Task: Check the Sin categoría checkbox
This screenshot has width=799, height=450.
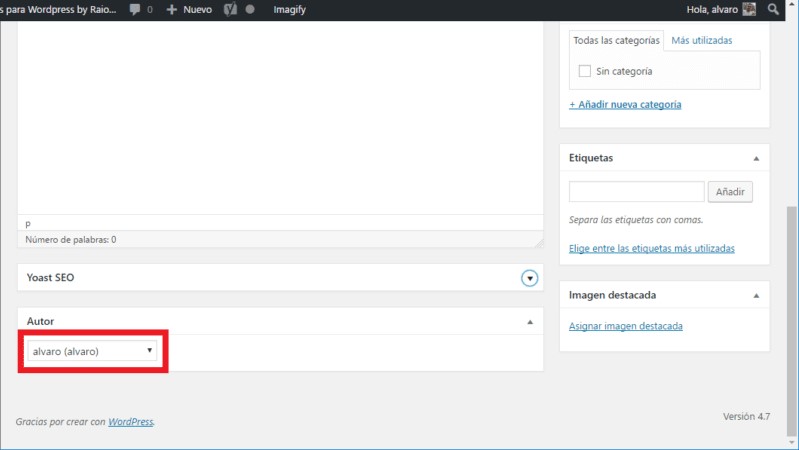Action: [x=585, y=72]
